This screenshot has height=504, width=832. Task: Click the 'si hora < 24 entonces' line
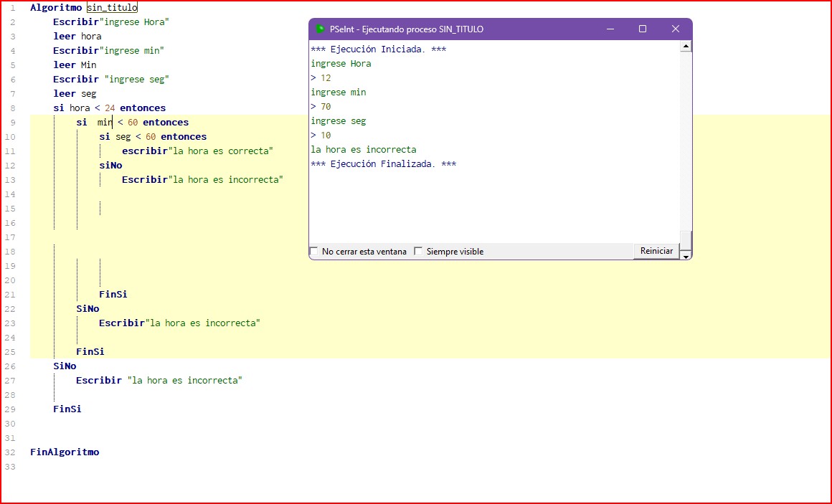[x=109, y=108]
